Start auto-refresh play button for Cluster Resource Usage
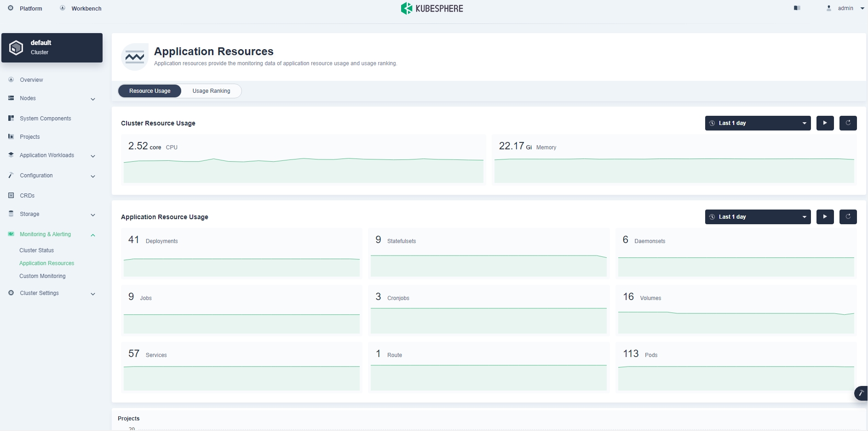868x431 pixels. pos(825,123)
